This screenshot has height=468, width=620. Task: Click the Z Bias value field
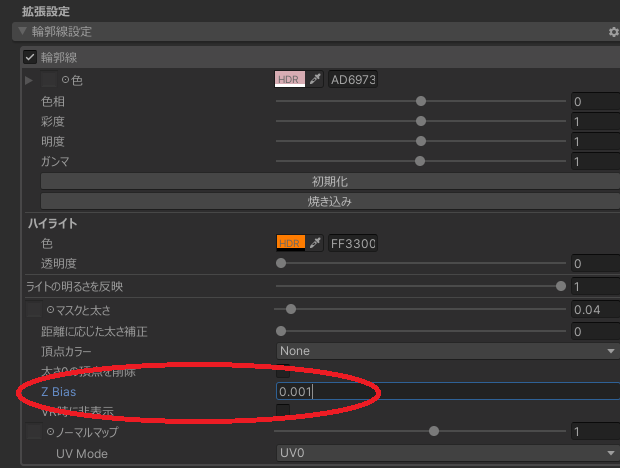click(448, 391)
